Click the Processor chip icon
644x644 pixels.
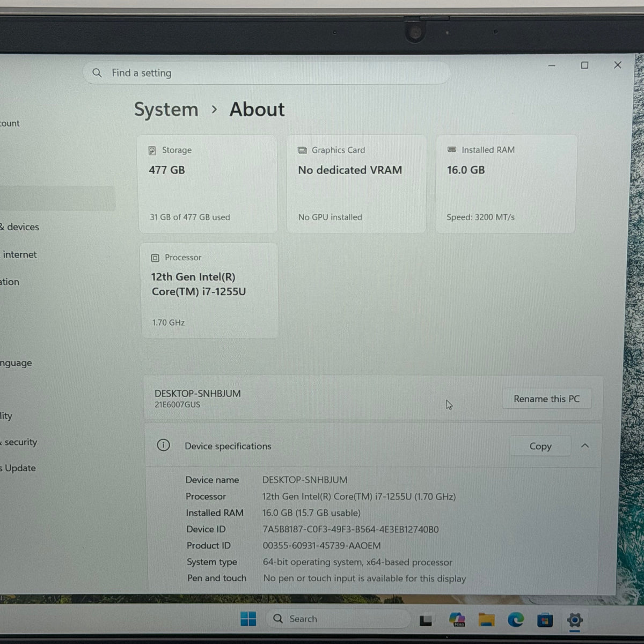(155, 258)
